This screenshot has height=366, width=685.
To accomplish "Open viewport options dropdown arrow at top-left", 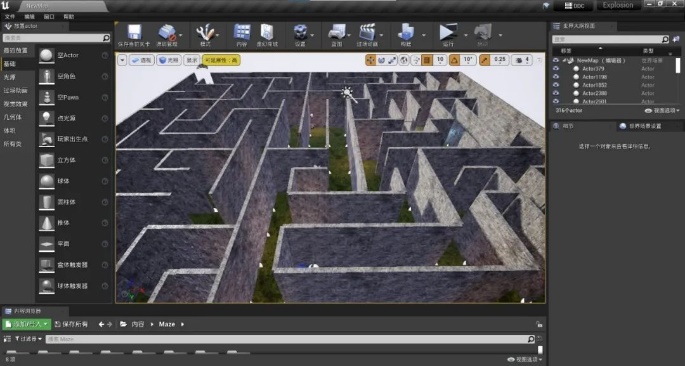I will click(x=122, y=60).
